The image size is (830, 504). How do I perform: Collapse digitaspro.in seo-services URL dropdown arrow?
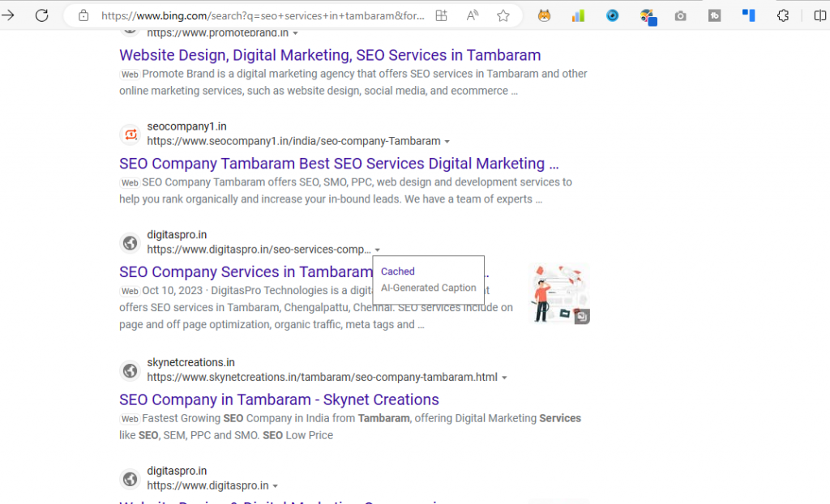tap(378, 250)
